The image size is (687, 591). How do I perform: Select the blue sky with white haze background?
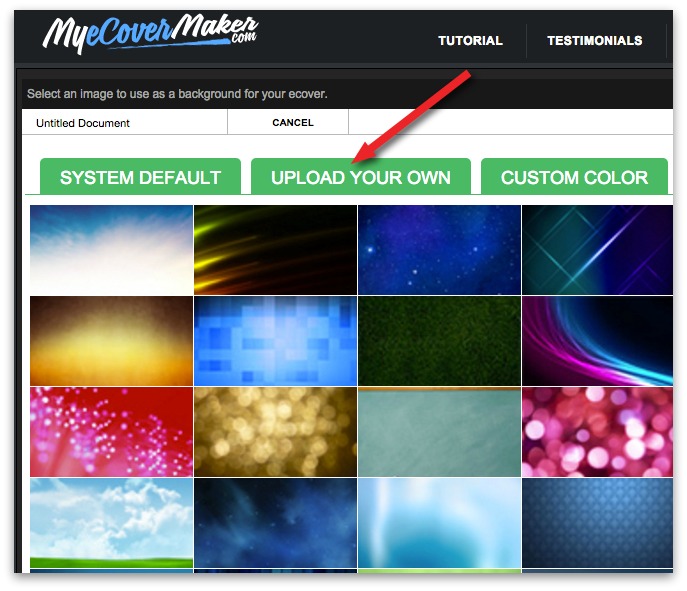[x=111, y=250]
